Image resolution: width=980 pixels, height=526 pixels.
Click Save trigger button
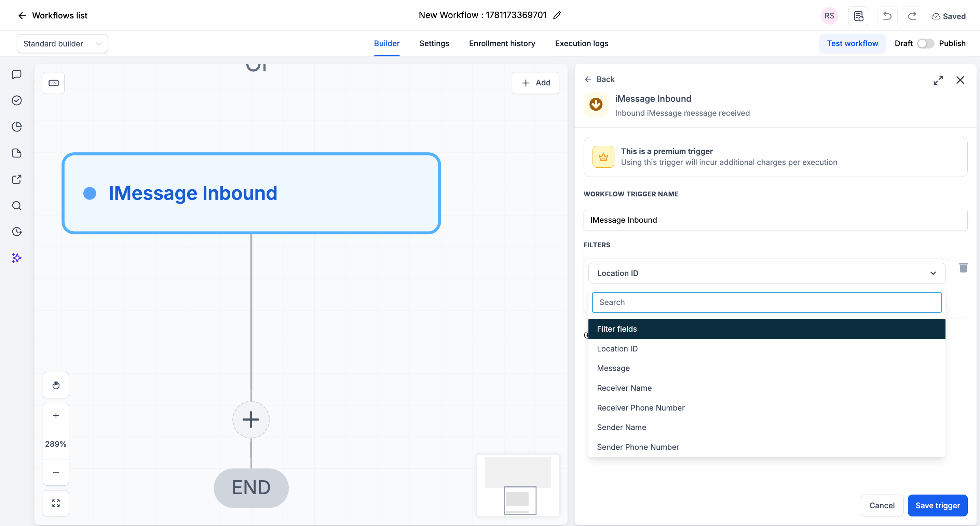click(x=937, y=506)
